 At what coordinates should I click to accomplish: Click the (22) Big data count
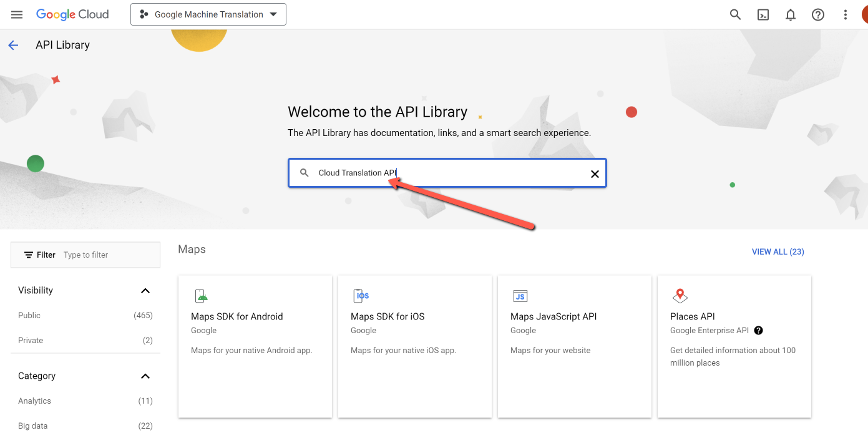coord(145,426)
